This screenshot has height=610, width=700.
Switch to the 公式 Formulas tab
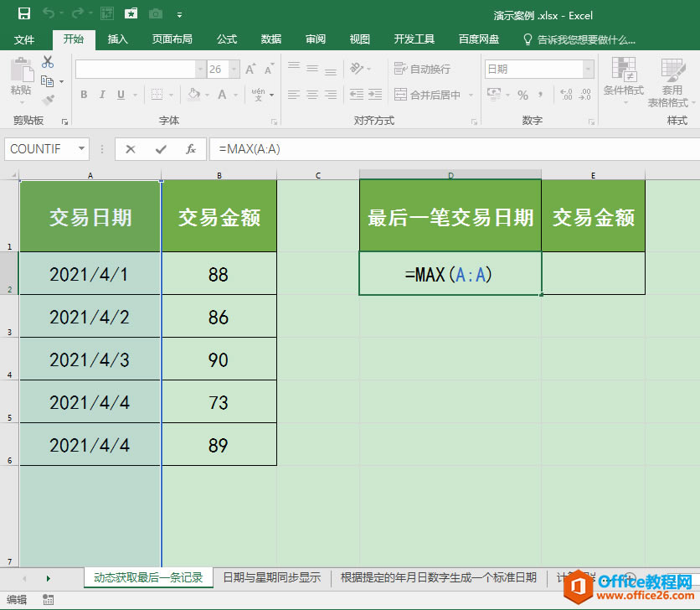tap(227, 39)
